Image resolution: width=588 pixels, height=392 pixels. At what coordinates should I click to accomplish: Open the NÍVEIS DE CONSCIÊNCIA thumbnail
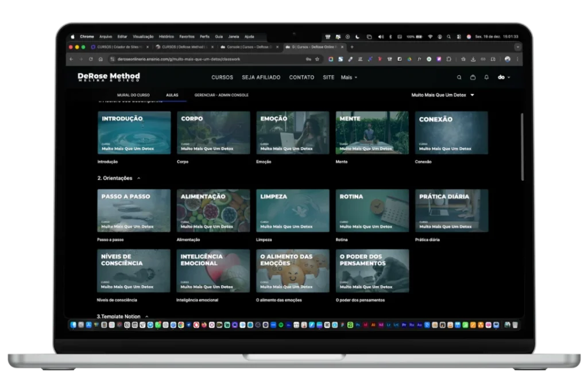(x=133, y=271)
